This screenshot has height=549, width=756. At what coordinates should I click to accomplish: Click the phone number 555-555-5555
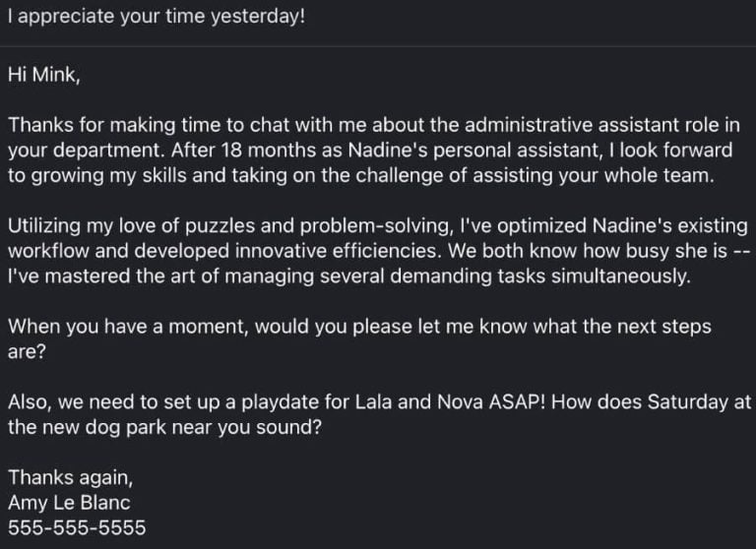pos(77,527)
